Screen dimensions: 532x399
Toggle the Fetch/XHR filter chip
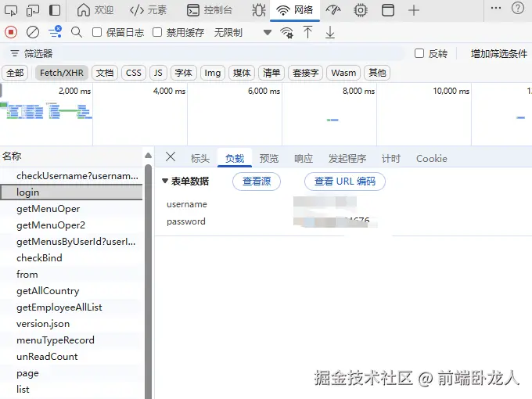click(61, 73)
